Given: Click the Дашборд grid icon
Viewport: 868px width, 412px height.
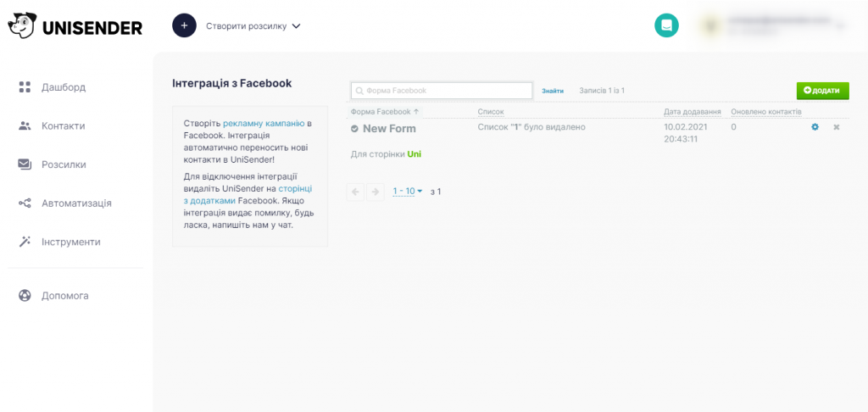Looking at the screenshot, I should 25,87.
